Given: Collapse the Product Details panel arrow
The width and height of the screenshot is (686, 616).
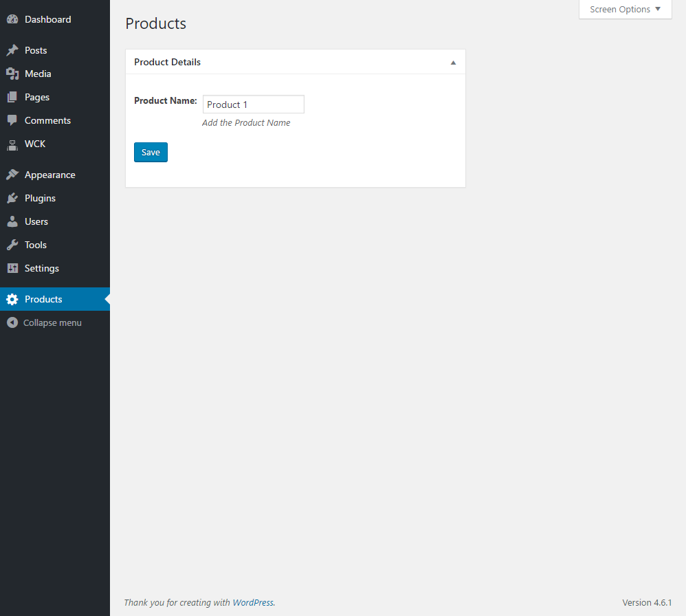Looking at the screenshot, I should tap(453, 63).
